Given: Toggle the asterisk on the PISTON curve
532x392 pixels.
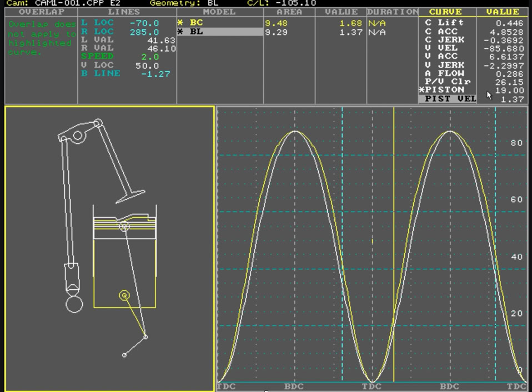Looking at the screenshot, I should click(x=422, y=90).
